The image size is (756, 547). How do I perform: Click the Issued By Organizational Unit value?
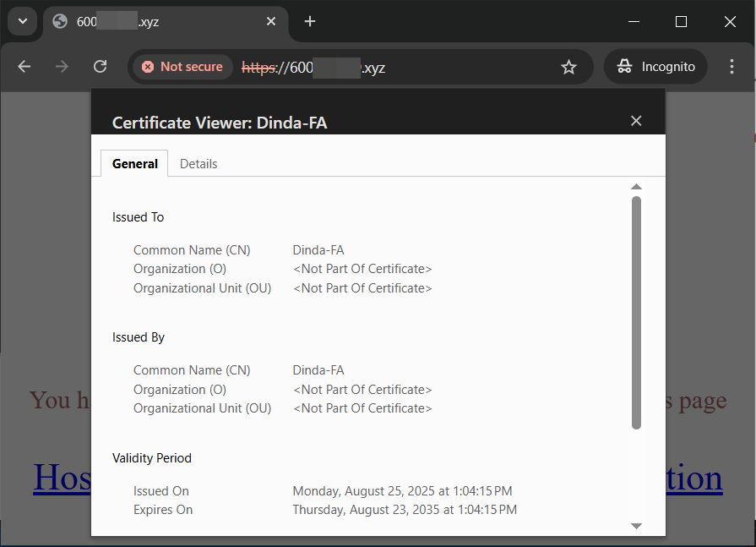point(362,408)
